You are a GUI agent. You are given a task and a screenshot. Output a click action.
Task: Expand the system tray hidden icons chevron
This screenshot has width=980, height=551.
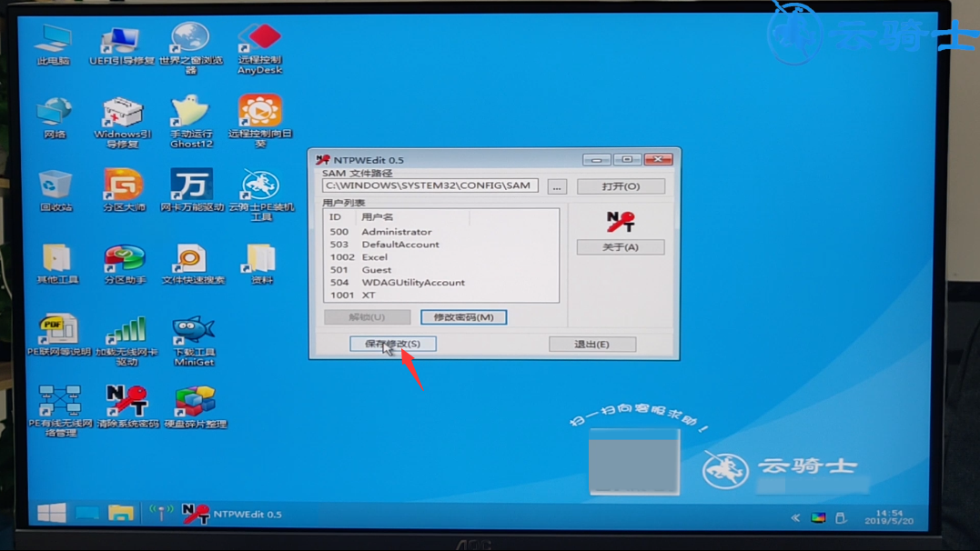[x=795, y=517]
